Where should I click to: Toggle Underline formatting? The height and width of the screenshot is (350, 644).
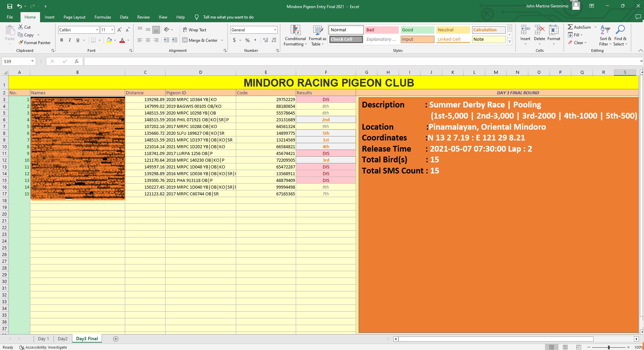[78, 40]
